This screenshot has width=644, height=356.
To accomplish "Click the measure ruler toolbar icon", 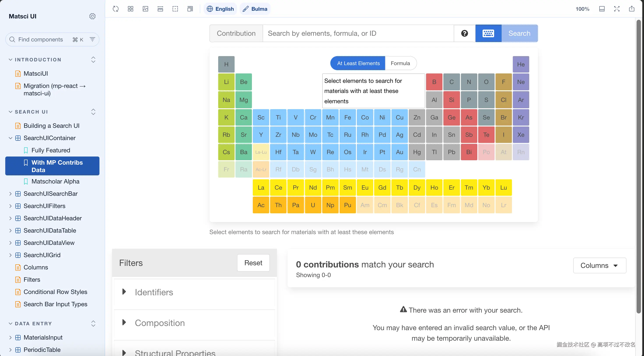I will point(160,9).
